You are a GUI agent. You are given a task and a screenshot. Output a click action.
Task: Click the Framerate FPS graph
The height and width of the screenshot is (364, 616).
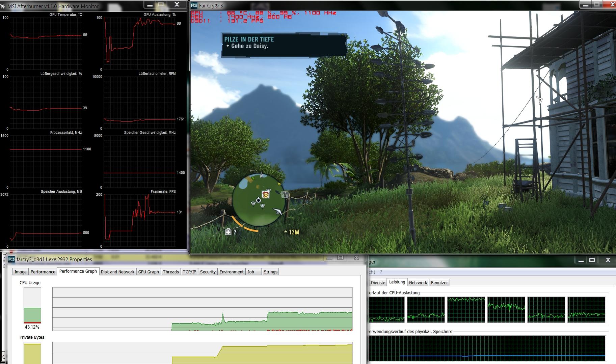click(140, 220)
